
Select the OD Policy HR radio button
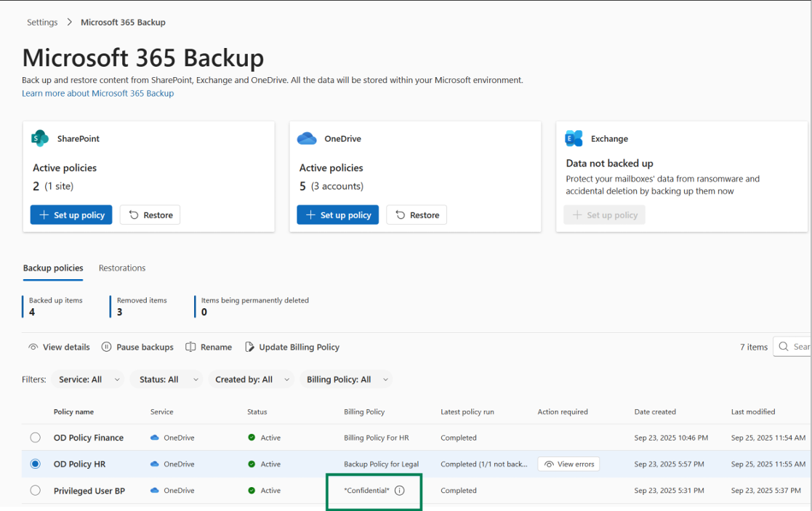[35, 464]
